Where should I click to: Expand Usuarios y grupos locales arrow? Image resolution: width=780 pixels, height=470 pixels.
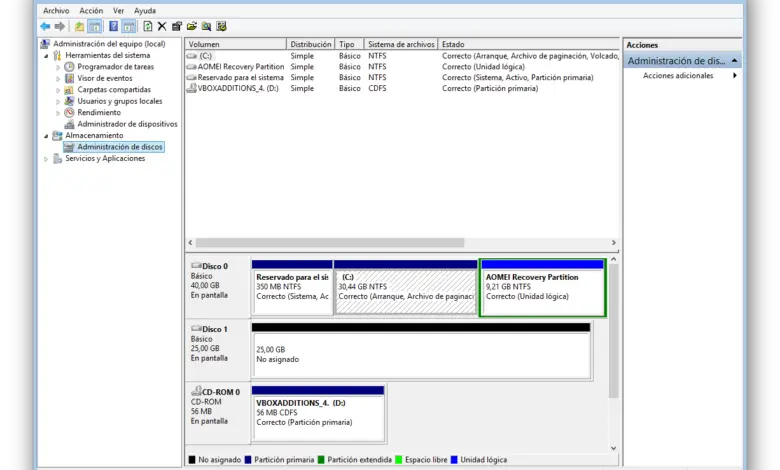[58, 101]
